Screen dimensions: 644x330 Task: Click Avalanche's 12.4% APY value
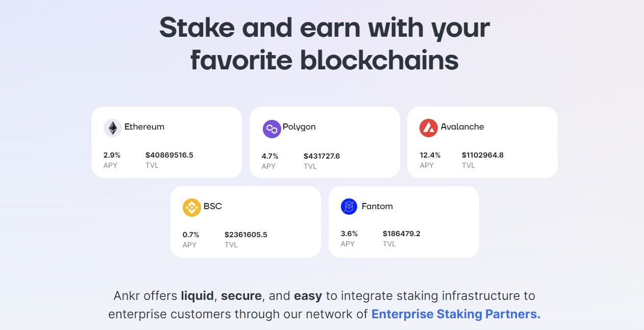[x=430, y=155]
